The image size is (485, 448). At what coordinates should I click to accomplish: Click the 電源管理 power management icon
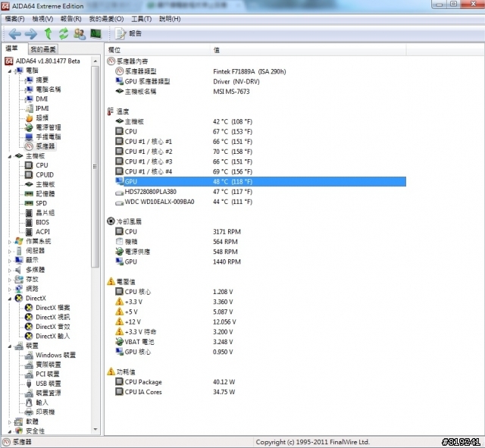(x=29, y=127)
